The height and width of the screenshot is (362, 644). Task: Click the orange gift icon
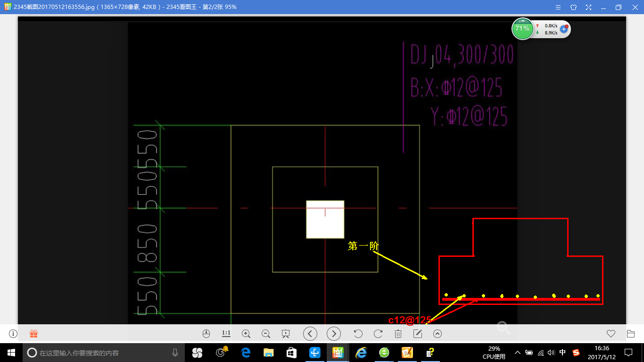pyautogui.click(x=33, y=334)
